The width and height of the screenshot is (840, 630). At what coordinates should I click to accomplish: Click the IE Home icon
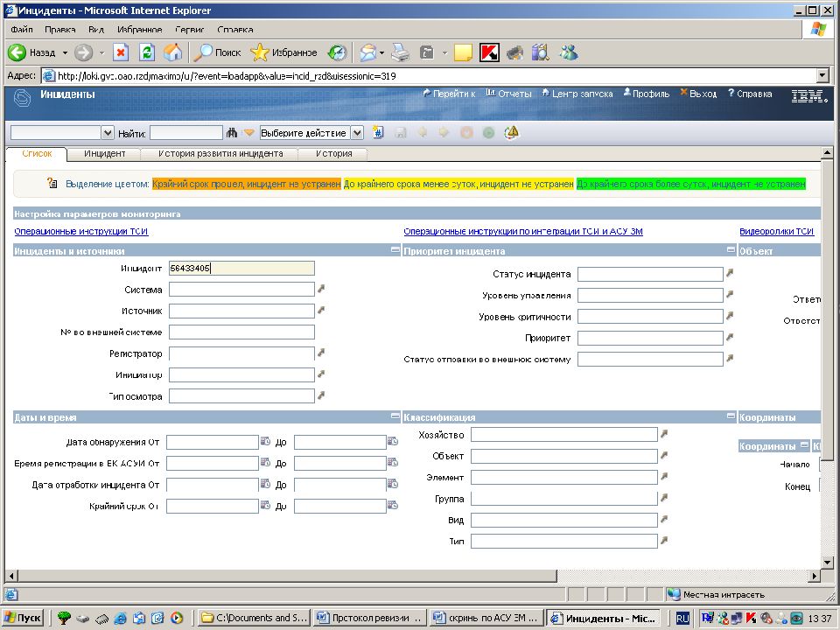(x=172, y=52)
